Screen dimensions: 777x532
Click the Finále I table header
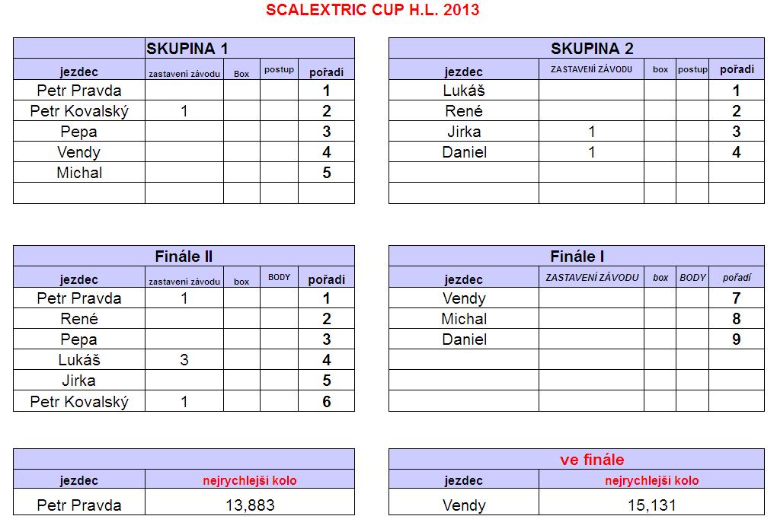577,256
